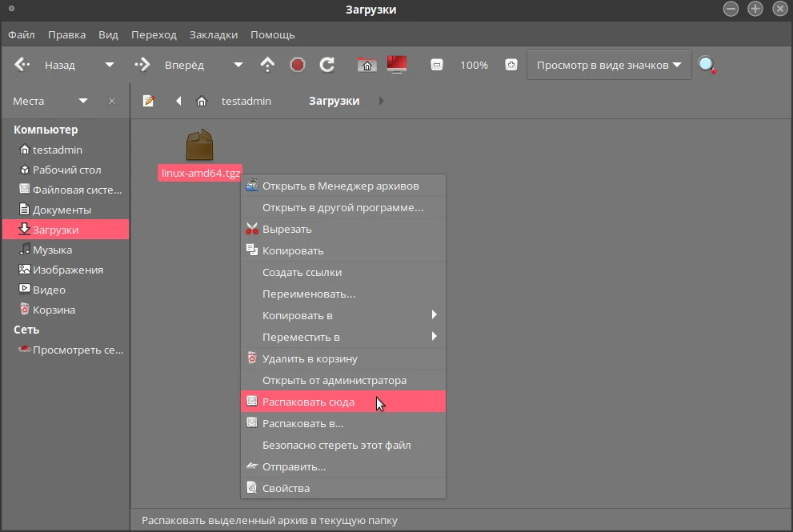Choose Открыть от администратора
The width and height of the screenshot is (793, 532).
(x=343, y=380)
